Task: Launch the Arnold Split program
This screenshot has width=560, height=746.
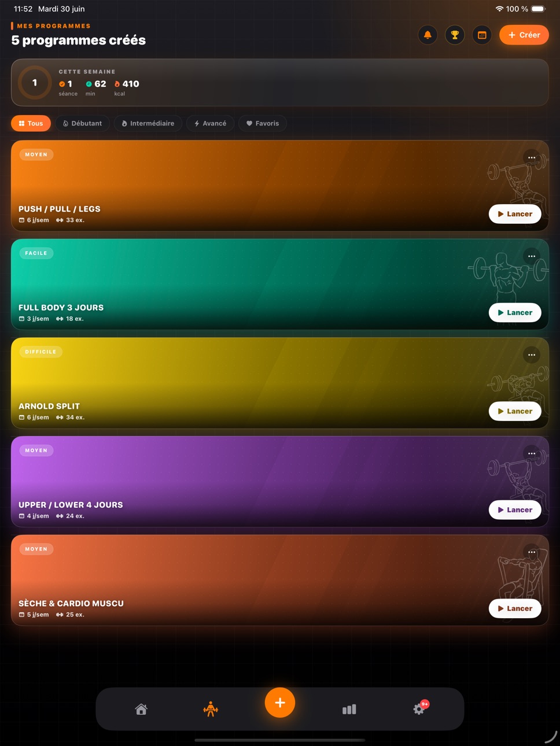Action: [x=515, y=411]
